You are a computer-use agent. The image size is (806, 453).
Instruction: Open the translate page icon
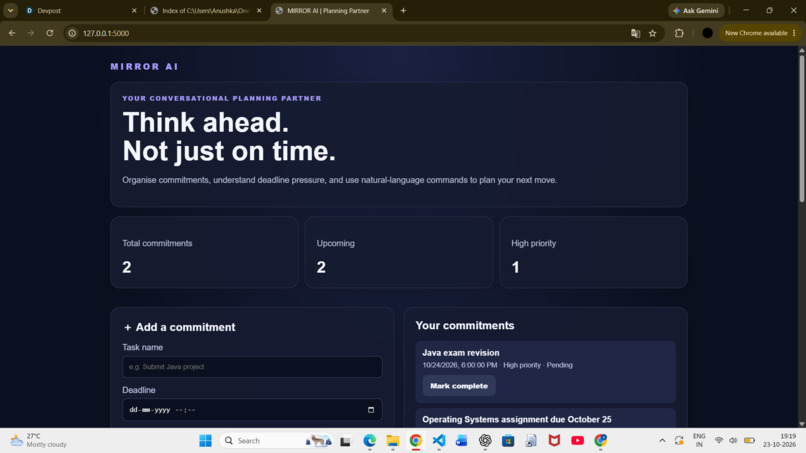click(x=635, y=33)
